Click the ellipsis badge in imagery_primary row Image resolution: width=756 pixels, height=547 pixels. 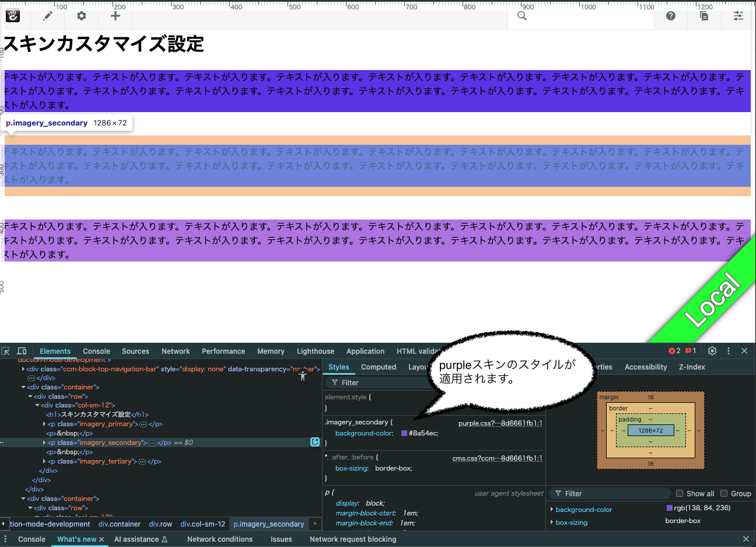click(x=143, y=424)
